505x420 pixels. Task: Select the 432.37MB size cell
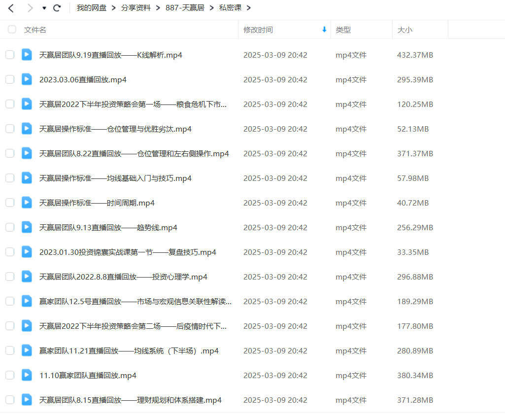415,55
